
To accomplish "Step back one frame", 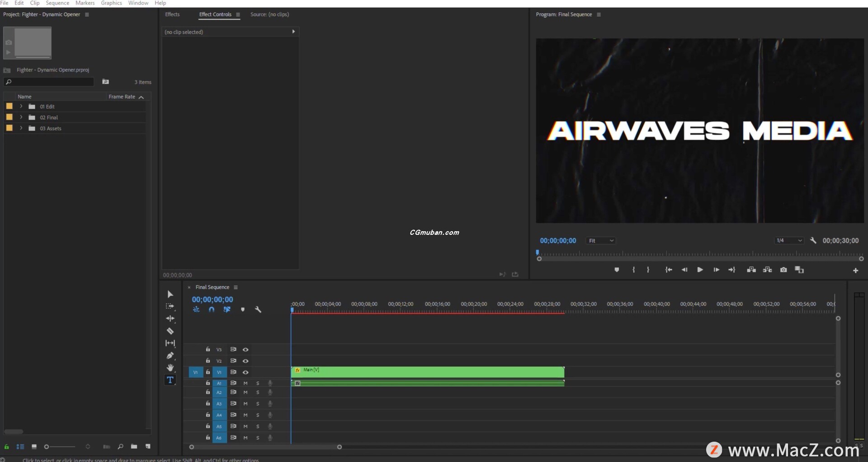I will coord(684,270).
